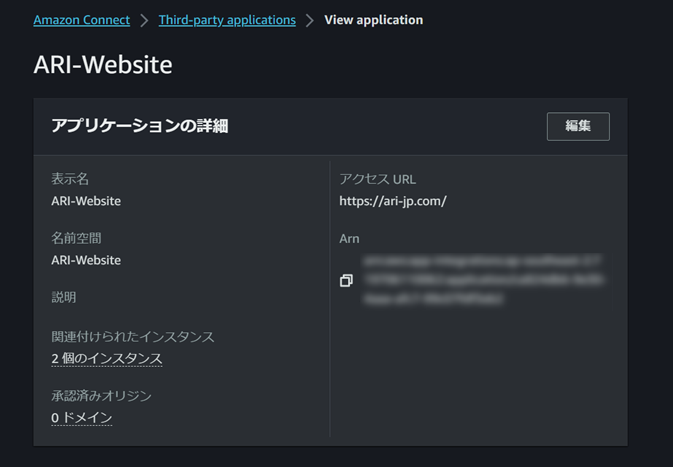This screenshot has width=673, height=467.
Task: Open the 0 ドメイン link
Action: (x=82, y=417)
